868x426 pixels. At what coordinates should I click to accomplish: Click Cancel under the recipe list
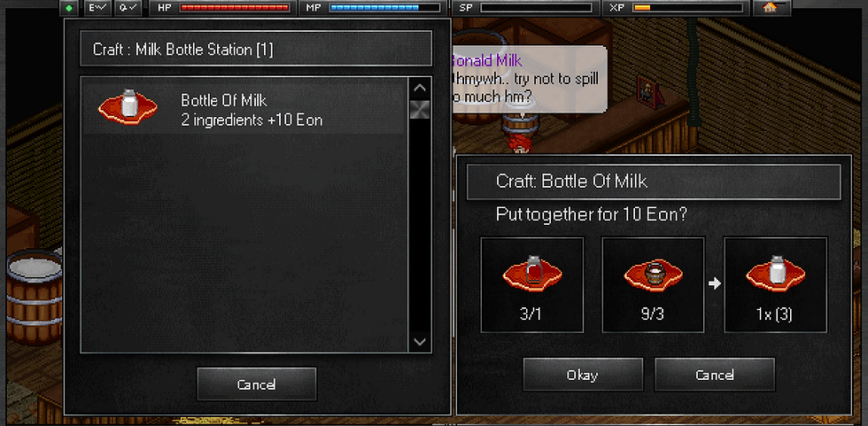pos(256,384)
